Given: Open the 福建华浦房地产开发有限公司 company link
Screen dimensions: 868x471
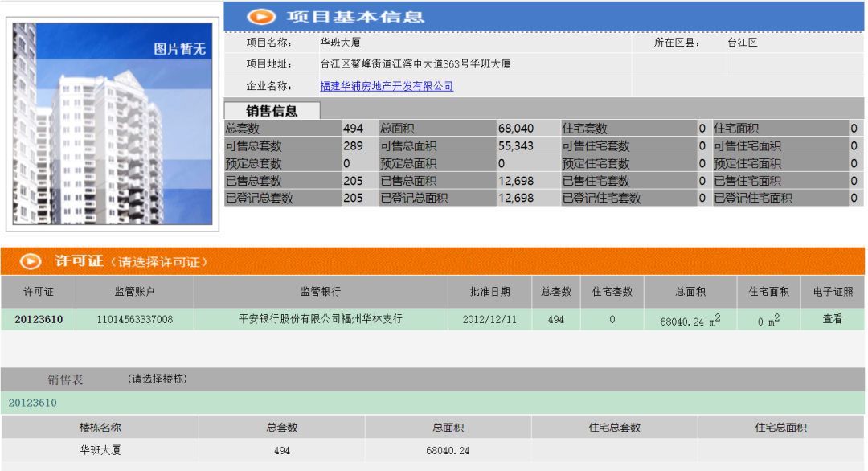Looking at the screenshot, I should [x=387, y=86].
